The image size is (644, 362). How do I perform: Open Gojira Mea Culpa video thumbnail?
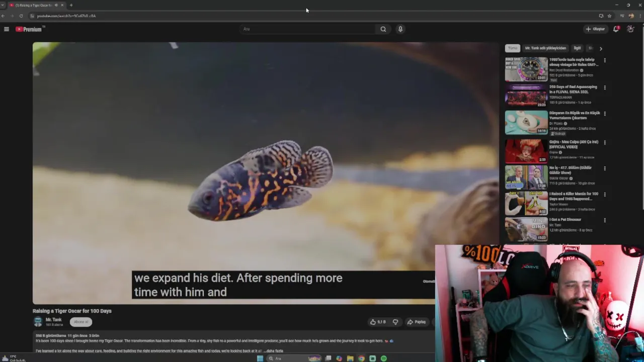(x=526, y=151)
